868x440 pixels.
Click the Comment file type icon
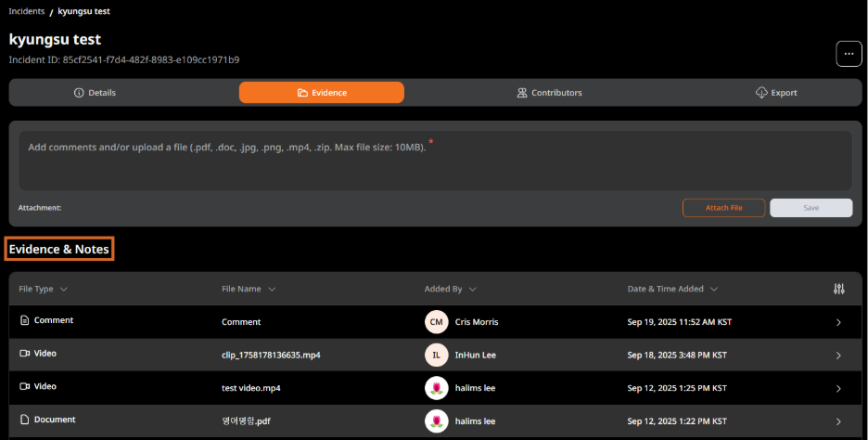pos(25,320)
